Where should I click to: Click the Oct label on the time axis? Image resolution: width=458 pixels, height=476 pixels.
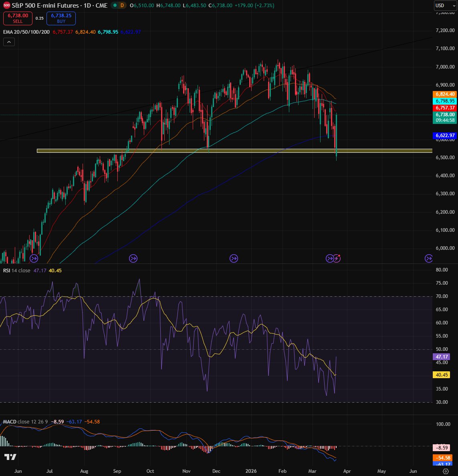[150, 471]
